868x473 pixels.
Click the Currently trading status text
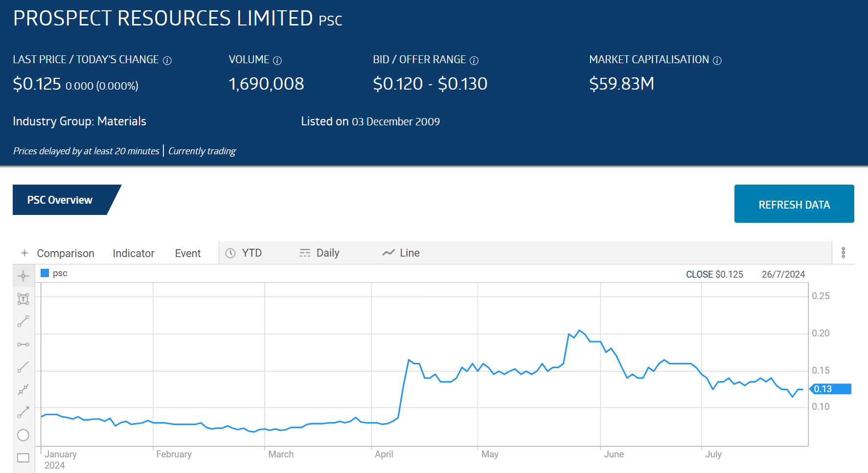[202, 151]
